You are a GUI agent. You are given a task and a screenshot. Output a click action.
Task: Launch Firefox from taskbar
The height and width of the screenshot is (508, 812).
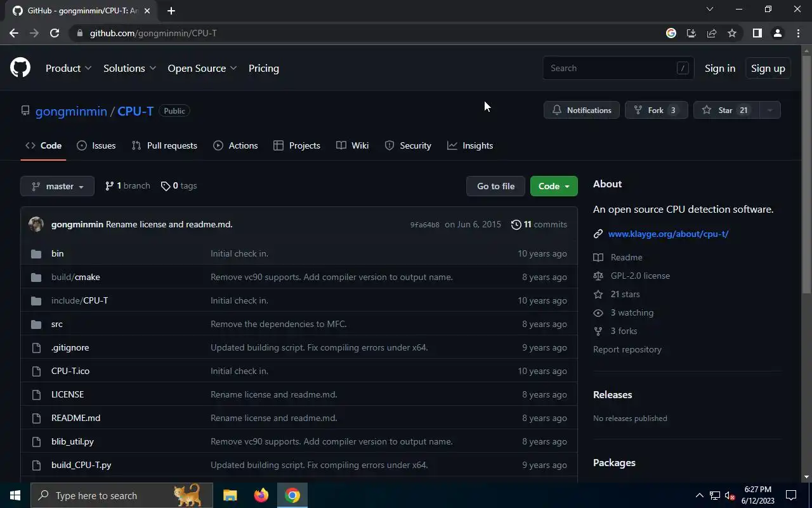(261, 495)
